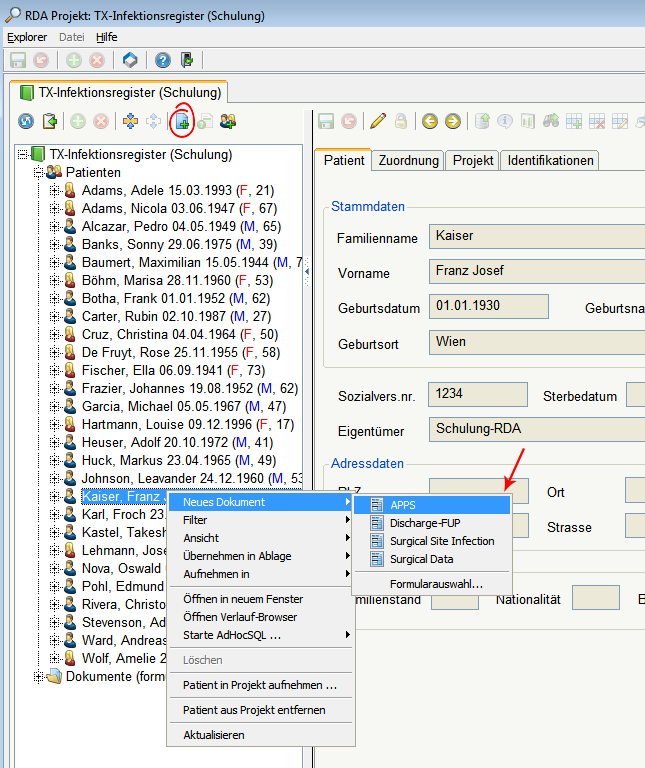Click the Familienname field containing Kaiser

click(535, 236)
